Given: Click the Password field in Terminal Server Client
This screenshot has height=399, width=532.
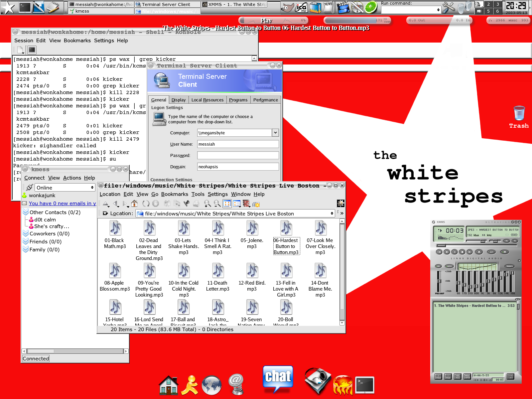Looking at the screenshot, I should click(x=238, y=155).
